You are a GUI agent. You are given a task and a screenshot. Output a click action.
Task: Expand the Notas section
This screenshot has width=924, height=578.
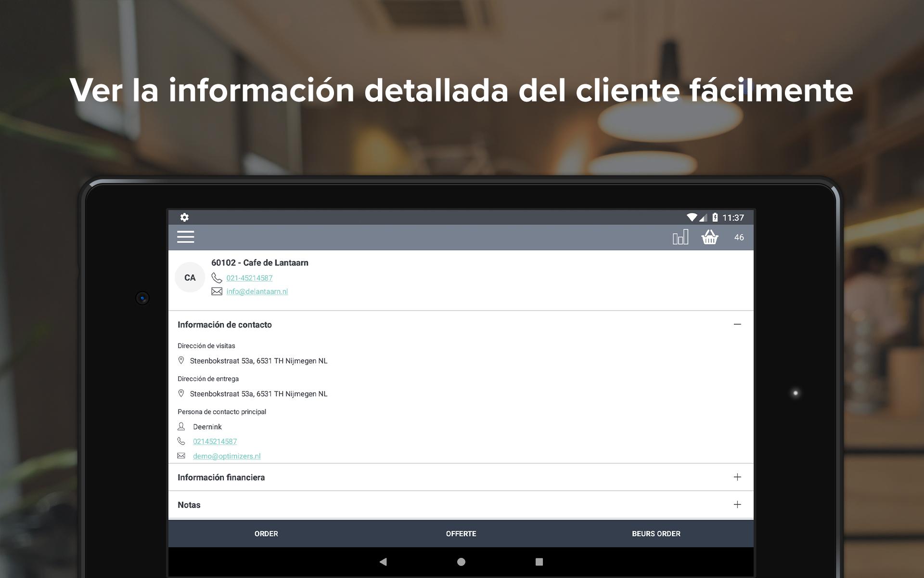[x=737, y=505]
